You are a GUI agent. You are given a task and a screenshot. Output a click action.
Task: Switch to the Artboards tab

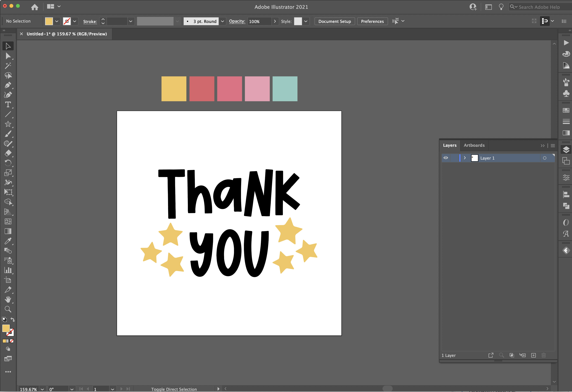coord(474,145)
